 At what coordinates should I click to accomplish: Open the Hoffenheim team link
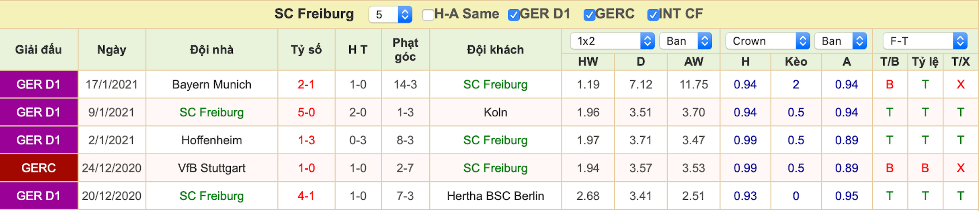point(212,140)
